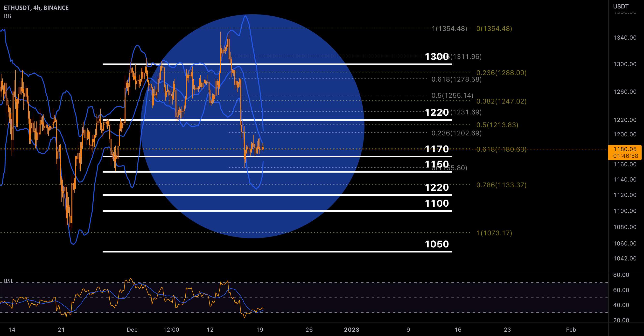This screenshot has height=336, width=644.
Task: Select the 0.5(1213.83) Fibonacci level label
Action: [497, 125]
